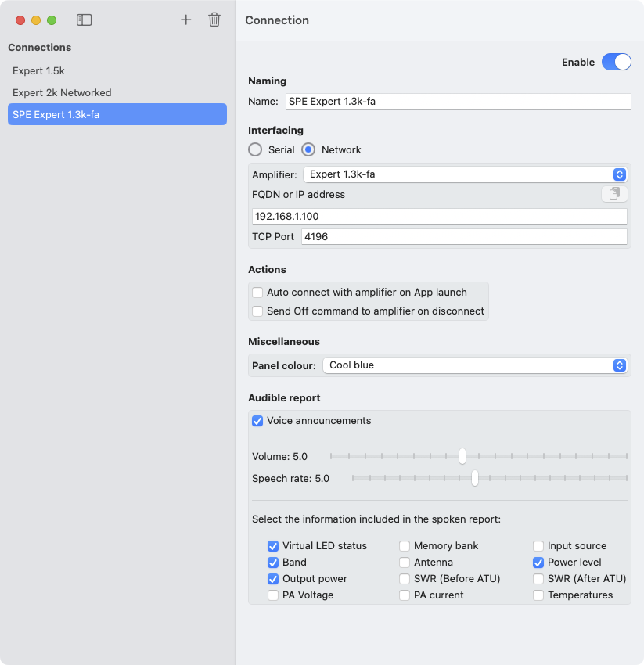Turn off the Enable switch
Image resolution: width=644 pixels, height=665 pixels.
(x=616, y=63)
